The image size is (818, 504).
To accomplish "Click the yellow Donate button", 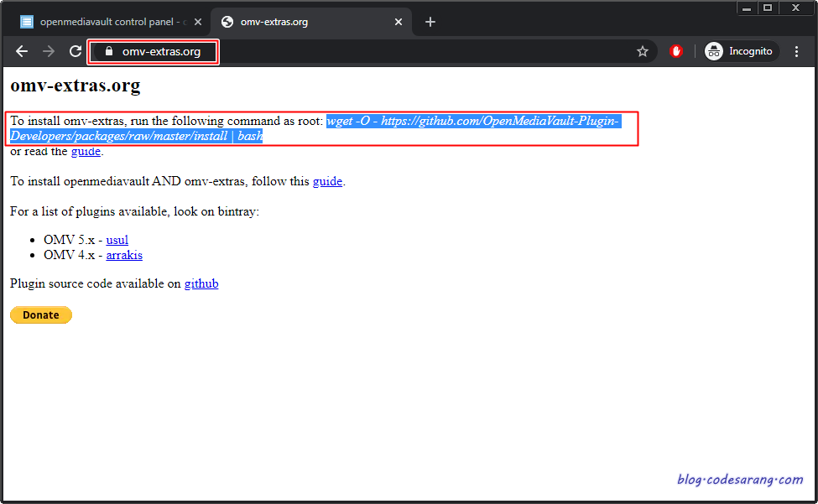I will click(x=41, y=314).
